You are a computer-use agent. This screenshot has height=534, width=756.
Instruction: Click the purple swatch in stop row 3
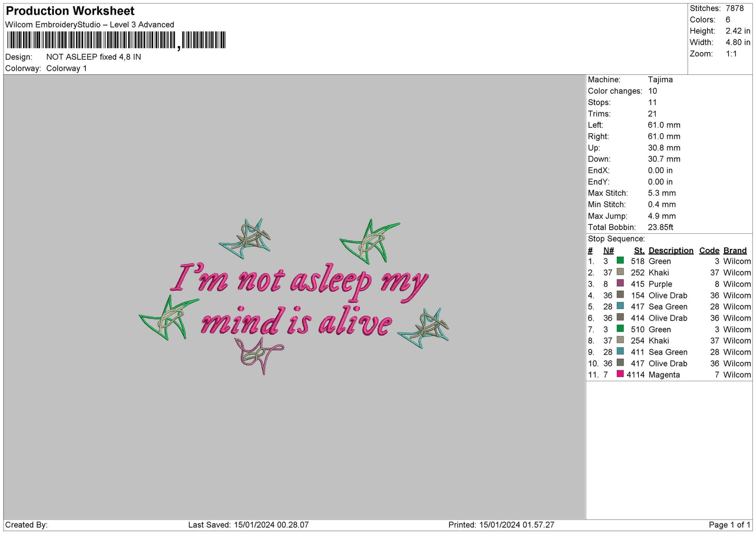pos(620,283)
